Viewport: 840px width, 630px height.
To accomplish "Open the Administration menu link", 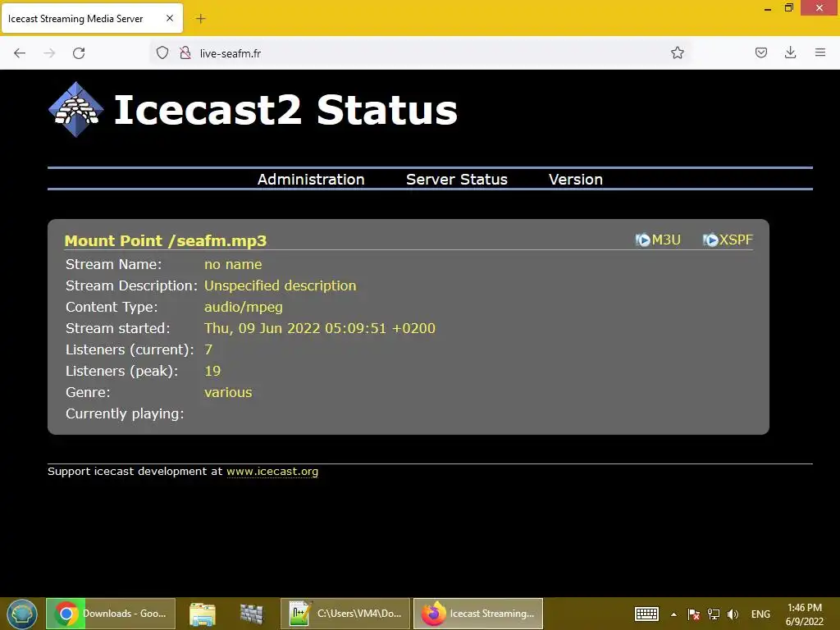I will point(311,180).
